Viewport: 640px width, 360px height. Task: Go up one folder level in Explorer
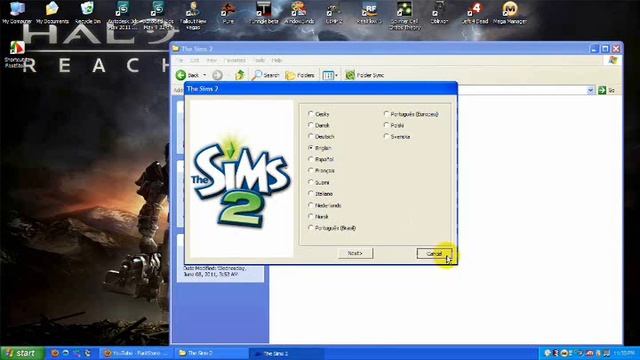coord(240,75)
